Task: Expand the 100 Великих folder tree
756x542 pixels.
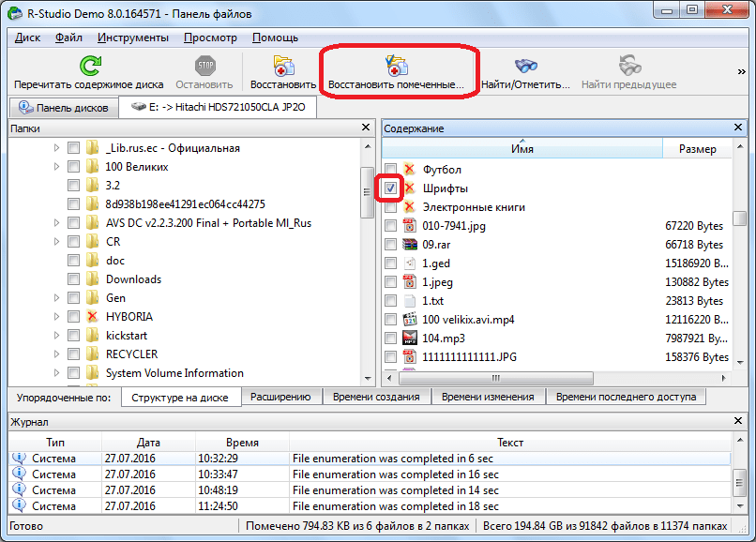Action: pos(56,167)
